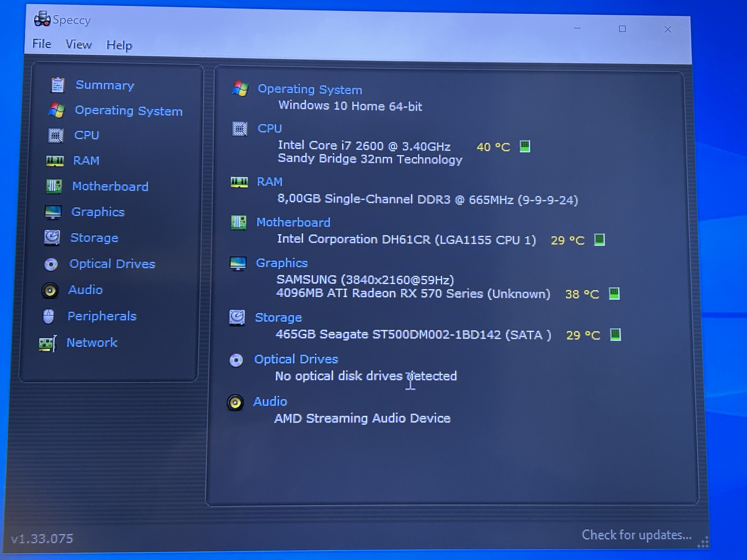Click the Storage temperature 29 °C value
This screenshot has width=747, height=560.
tap(583, 335)
